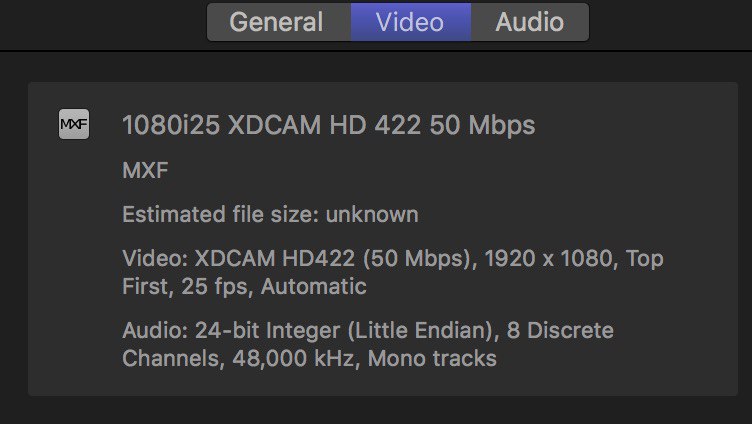Click the Audio: 24-bit Integer summary line

(368, 344)
